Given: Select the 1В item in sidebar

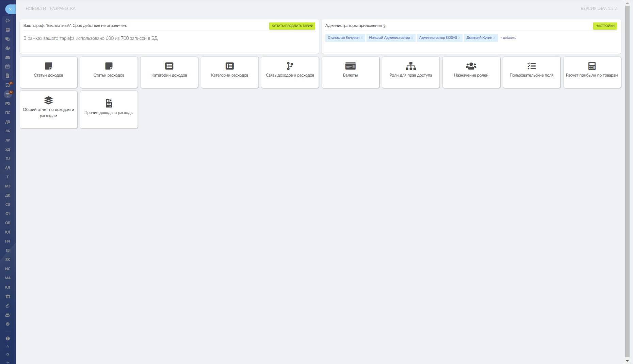Looking at the screenshot, I should pyautogui.click(x=7, y=250).
